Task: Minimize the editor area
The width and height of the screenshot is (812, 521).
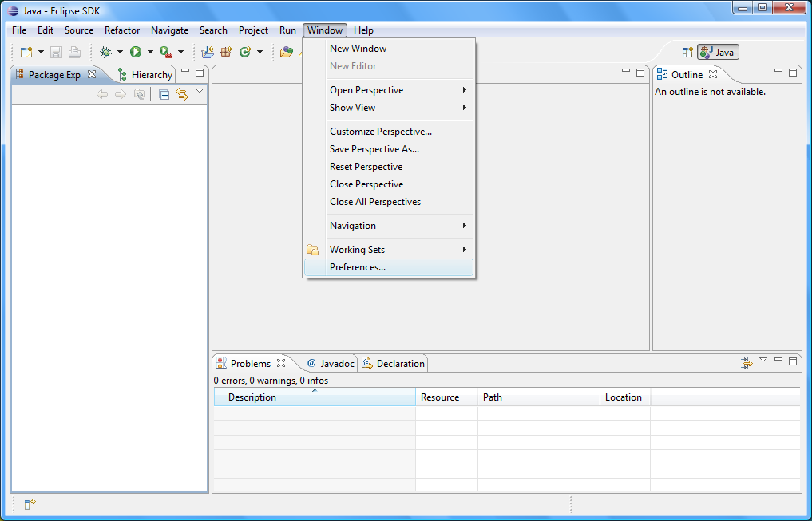Action: point(626,71)
